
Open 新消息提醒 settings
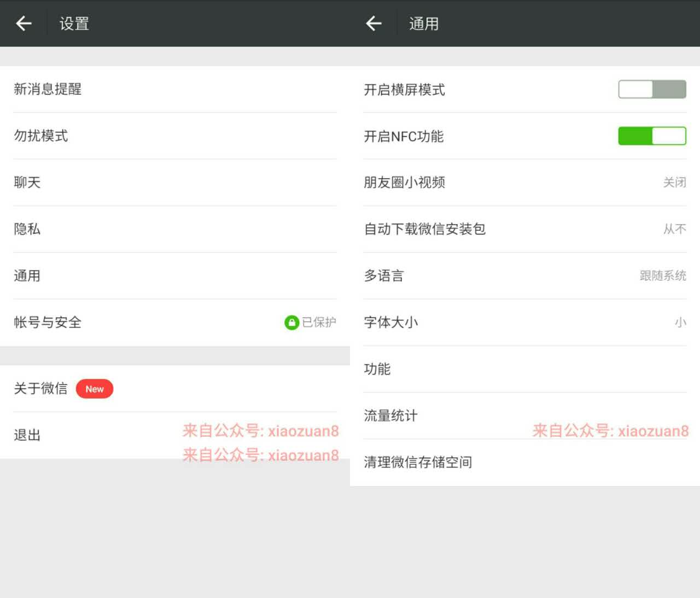point(174,89)
